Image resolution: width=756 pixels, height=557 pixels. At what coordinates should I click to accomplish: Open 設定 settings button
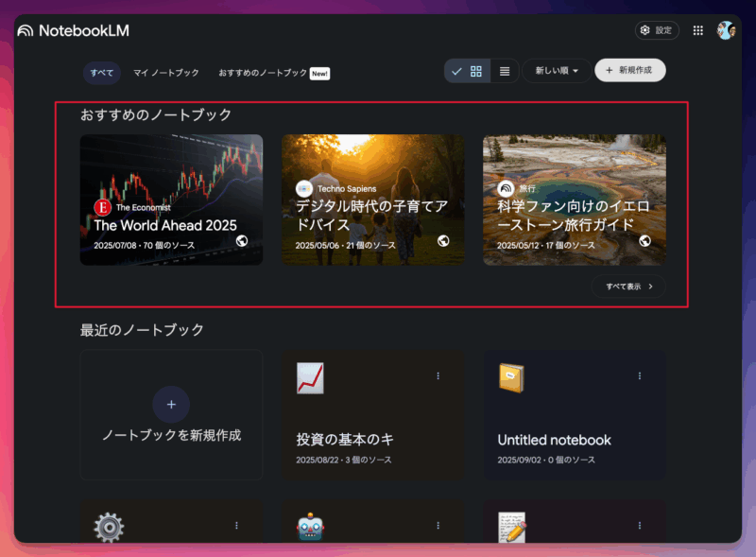(657, 30)
